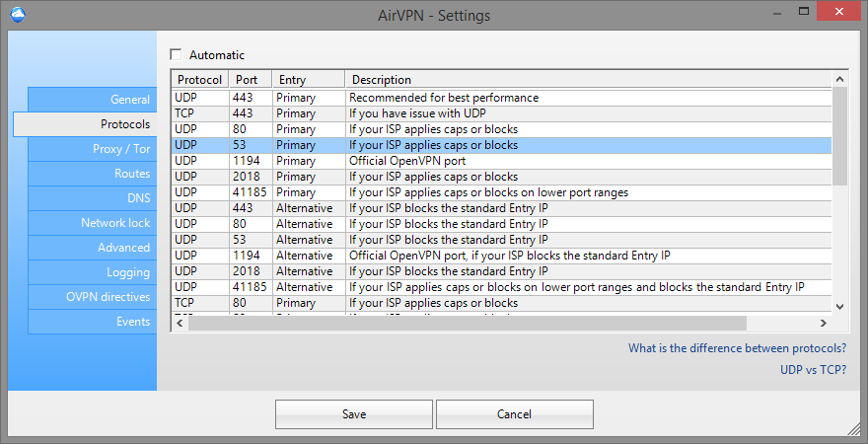This screenshot has height=444, width=868.
Task: Open the General settings tab
Action: coord(93,100)
